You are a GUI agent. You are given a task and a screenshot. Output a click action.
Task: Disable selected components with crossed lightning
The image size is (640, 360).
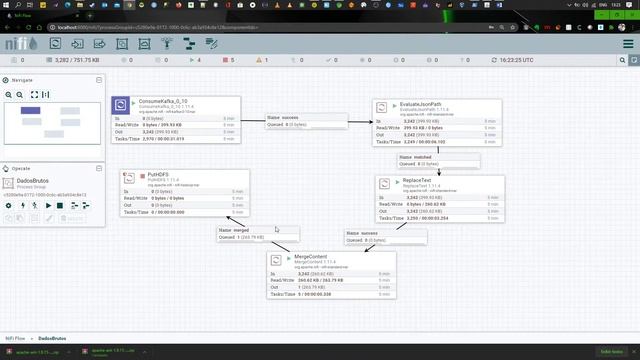35,206
